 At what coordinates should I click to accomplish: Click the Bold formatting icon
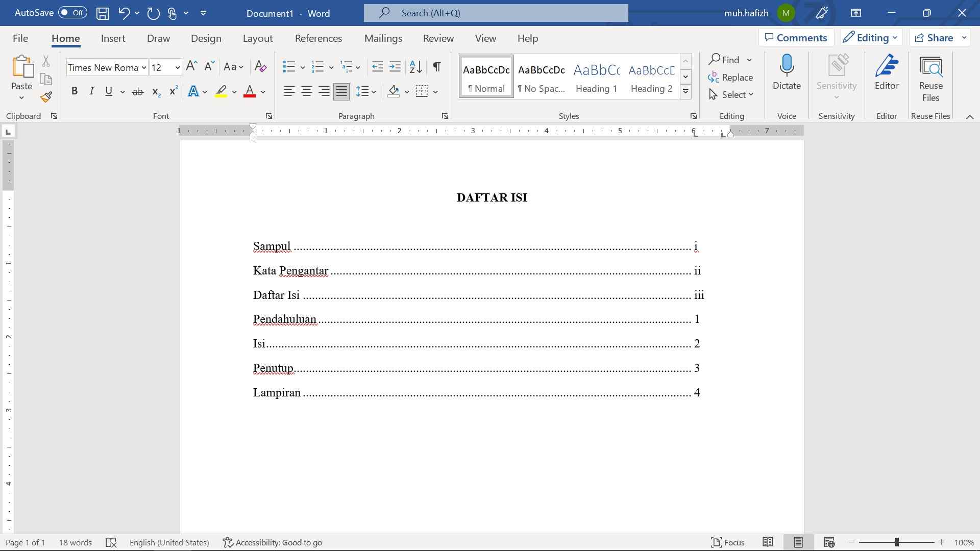click(75, 91)
